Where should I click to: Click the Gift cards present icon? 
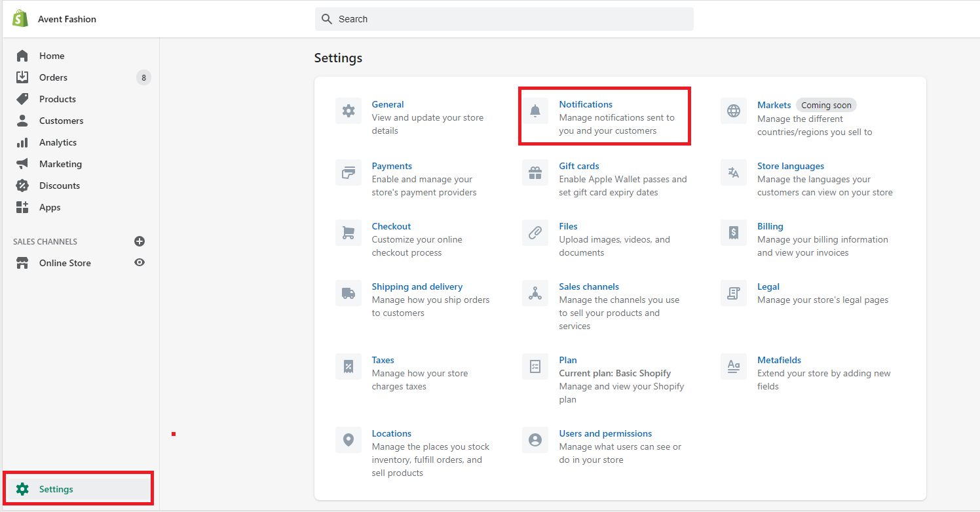click(x=535, y=172)
